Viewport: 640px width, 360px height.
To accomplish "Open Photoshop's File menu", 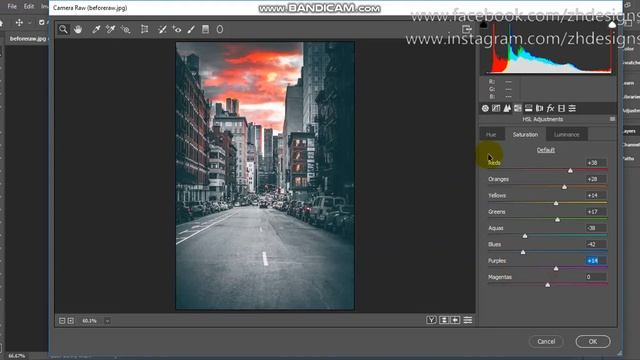I will (12, 7).
